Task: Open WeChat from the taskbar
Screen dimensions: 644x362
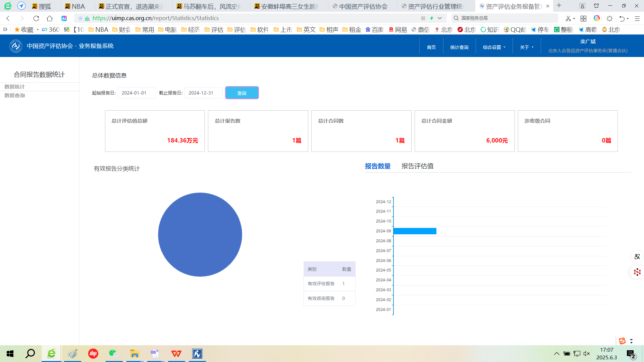Action: pyautogui.click(x=114, y=354)
